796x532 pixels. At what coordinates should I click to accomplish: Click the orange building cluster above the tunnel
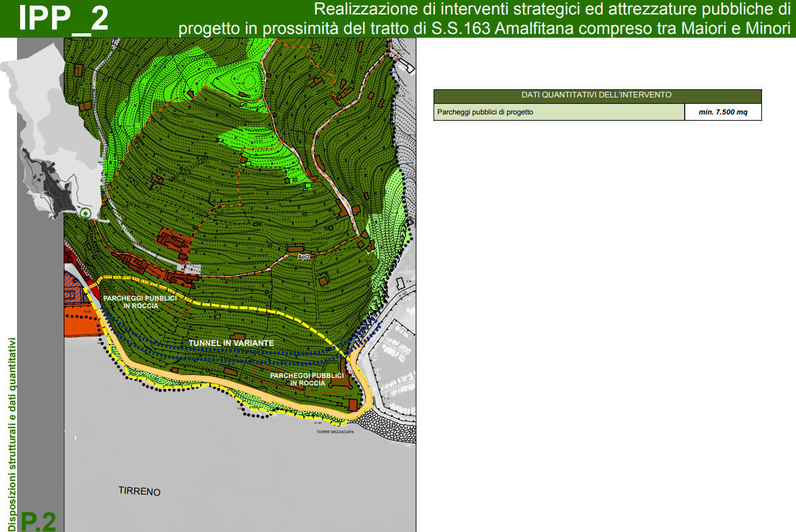point(171,240)
